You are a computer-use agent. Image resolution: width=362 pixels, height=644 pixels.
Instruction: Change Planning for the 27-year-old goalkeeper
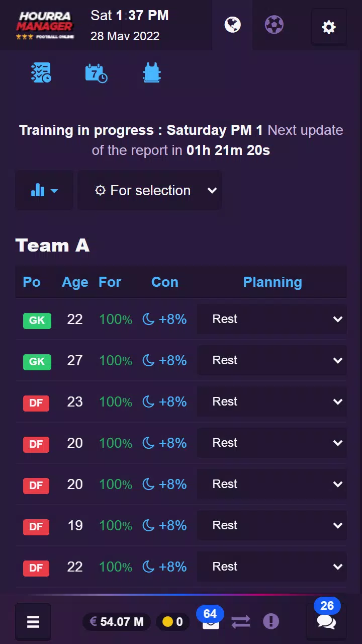tap(271, 360)
